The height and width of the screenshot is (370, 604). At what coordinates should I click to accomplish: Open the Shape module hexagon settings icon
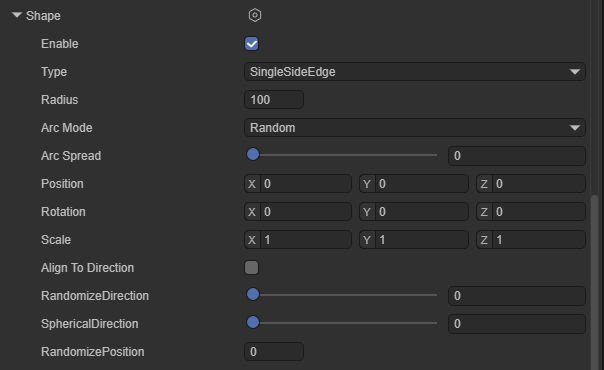255,15
